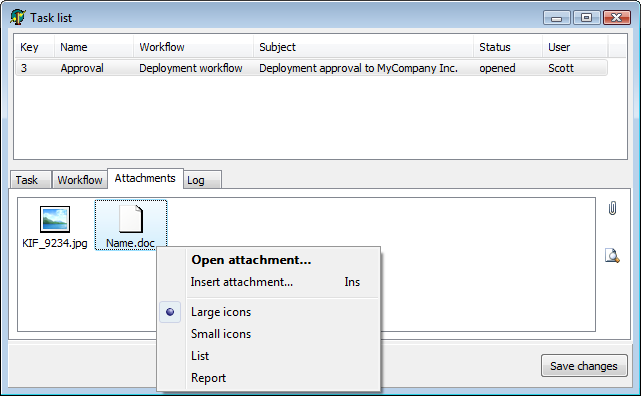Select the KIF_9234.jpg image thumbnail
This screenshot has height=396, width=641.
click(x=55, y=219)
